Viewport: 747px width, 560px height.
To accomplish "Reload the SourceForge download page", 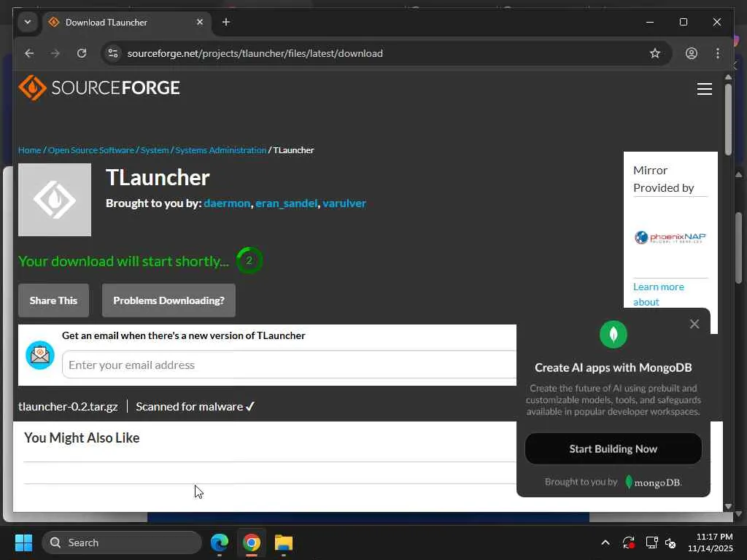I will [82, 53].
